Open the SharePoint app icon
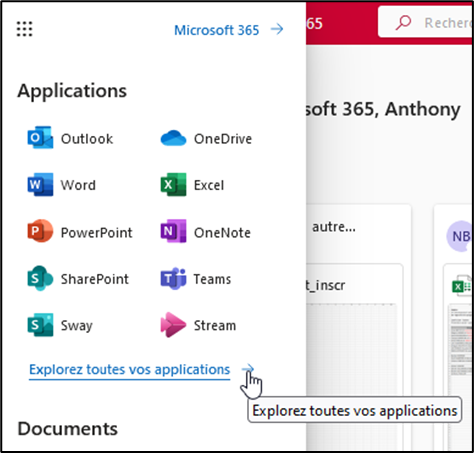 tap(40, 278)
